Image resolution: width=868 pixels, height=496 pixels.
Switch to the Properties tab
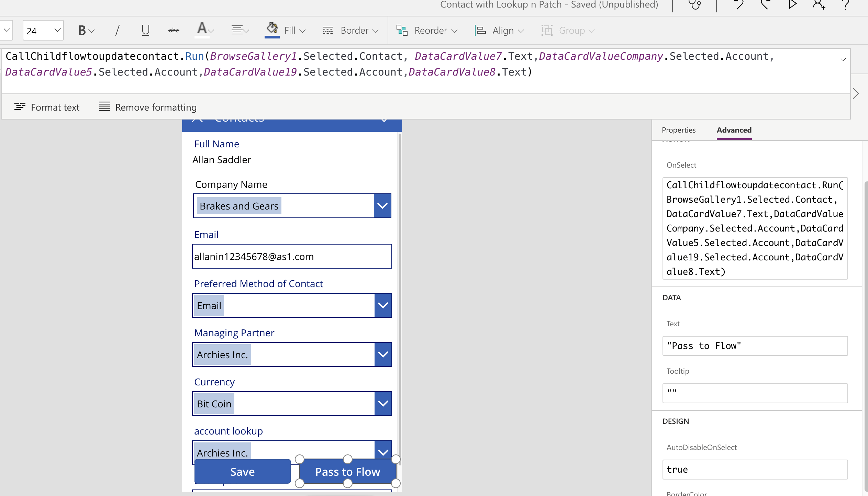pos(678,130)
